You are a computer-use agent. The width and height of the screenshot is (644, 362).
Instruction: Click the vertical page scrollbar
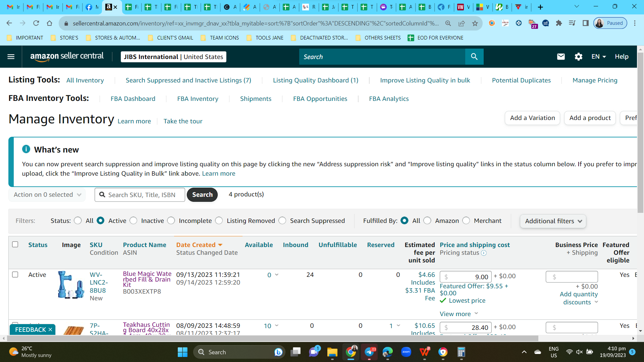click(x=640, y=132)
